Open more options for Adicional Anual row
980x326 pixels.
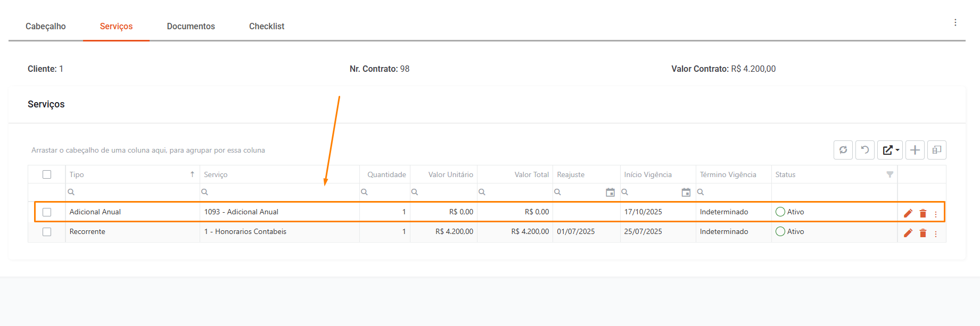(936, 214)
